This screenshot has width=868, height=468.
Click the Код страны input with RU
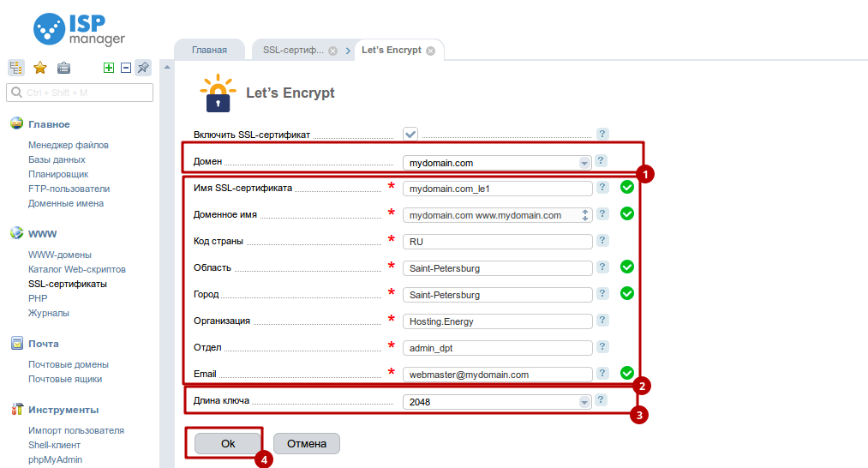click(x=498, y=242)
